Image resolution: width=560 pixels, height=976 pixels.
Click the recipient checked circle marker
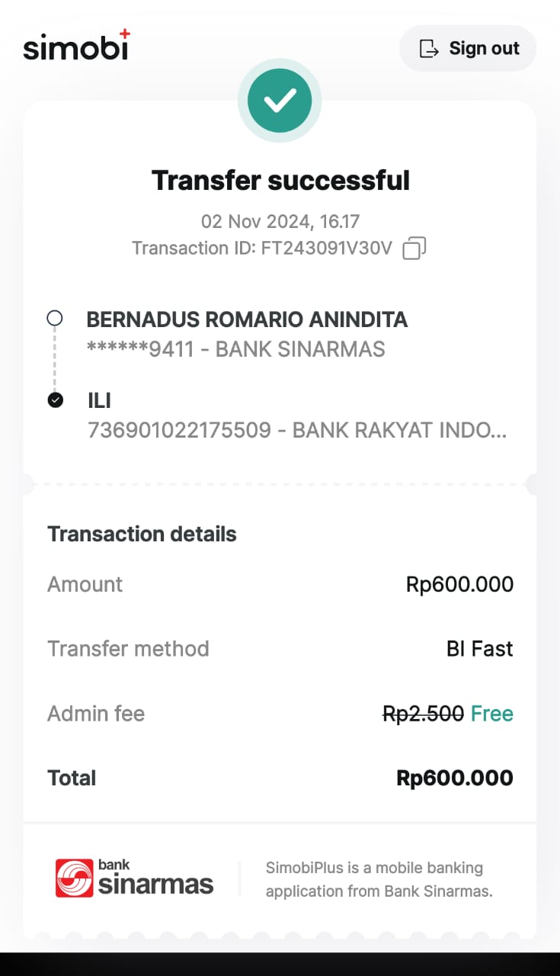pyautogui.click(x=55, y=400)
